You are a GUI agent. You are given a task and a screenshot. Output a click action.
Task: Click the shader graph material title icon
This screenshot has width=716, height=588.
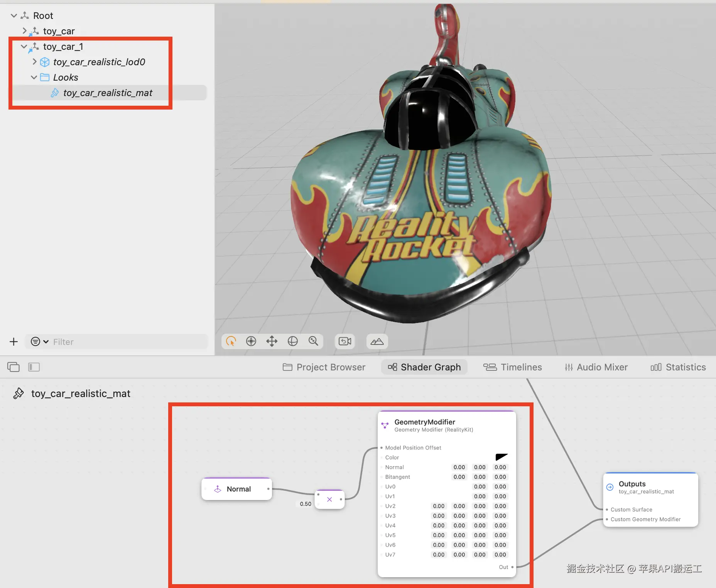click(x=19, y=394)
